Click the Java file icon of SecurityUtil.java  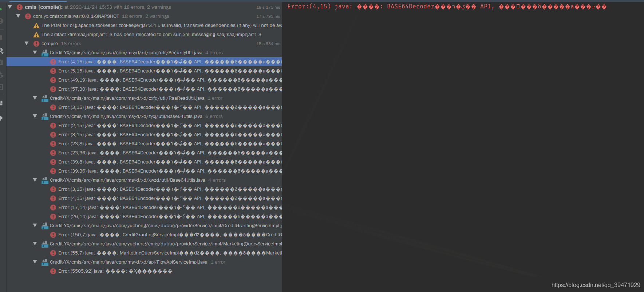[45, 53]
